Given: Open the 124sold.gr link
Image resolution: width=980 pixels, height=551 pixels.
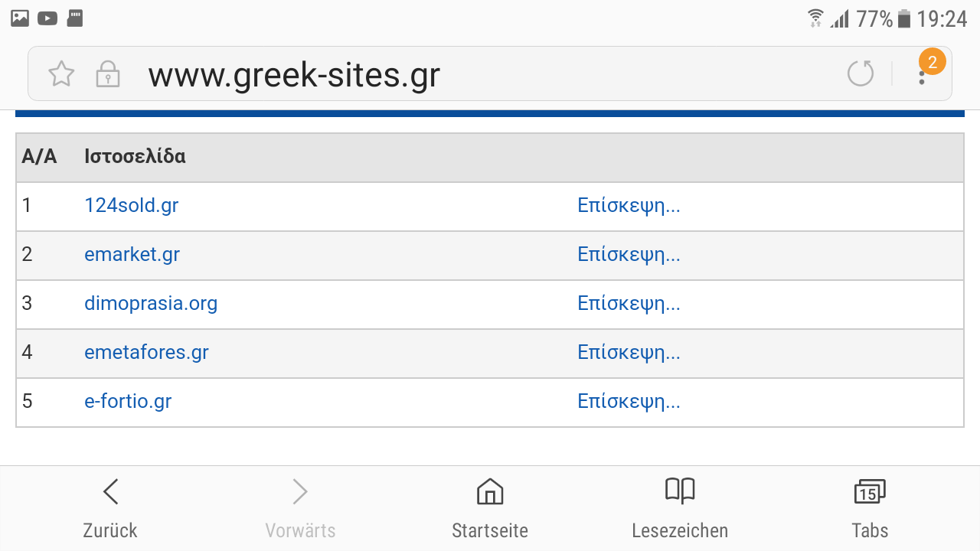Looking at the screenshot, I should tap(132, 206).
